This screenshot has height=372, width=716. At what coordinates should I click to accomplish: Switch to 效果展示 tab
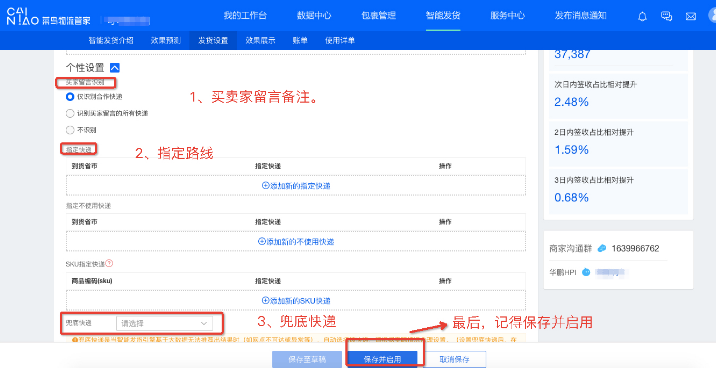[260, 41]
